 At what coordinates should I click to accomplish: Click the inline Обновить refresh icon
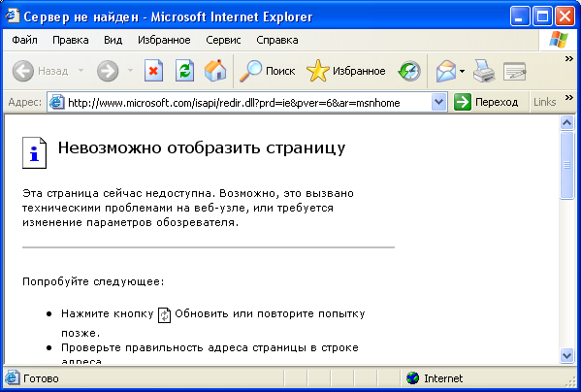pos(164,315)
